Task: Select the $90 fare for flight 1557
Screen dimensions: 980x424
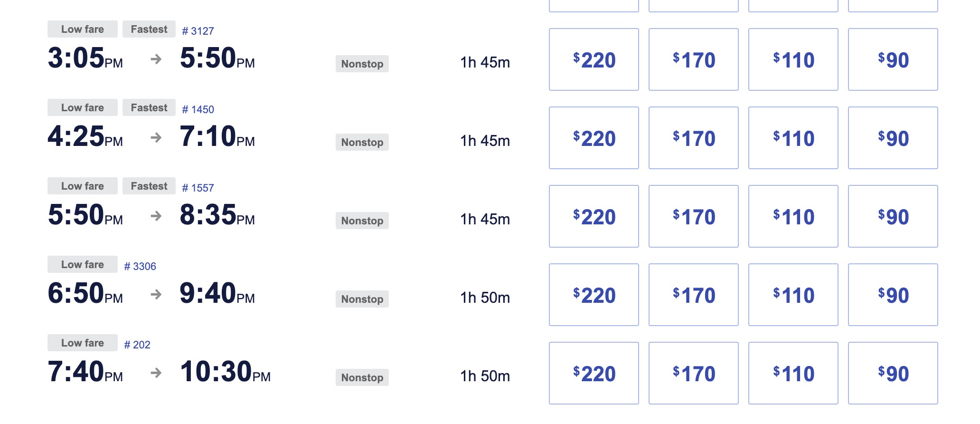Action: 893,216
